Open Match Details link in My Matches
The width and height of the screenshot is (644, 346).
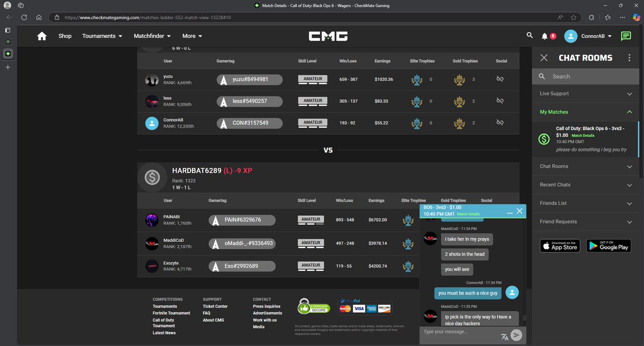[x=583, y=136]
